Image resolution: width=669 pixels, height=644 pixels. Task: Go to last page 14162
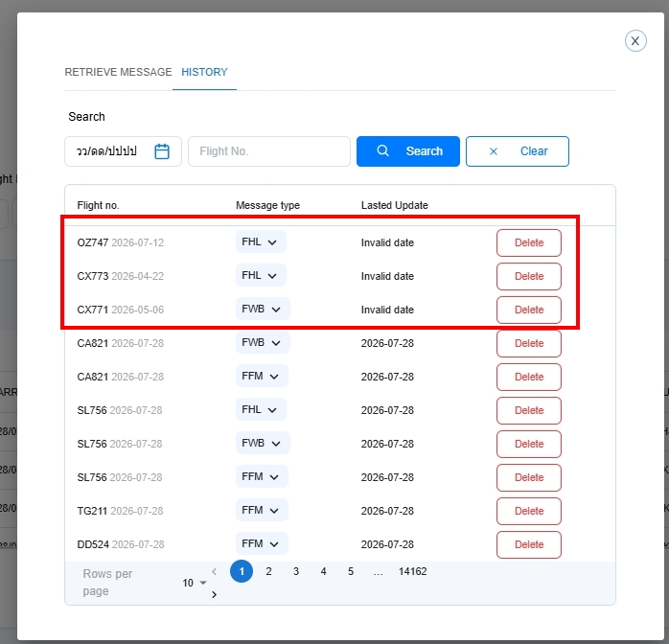coord(412,571)
